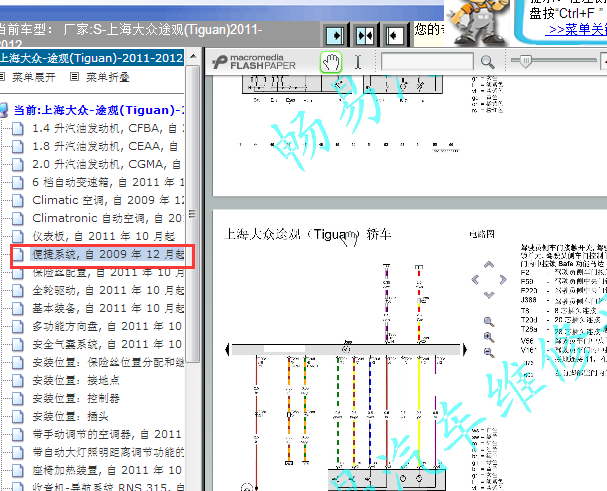This screenshot has width=607, height=491.
Task: Click page icon beside 座椅加热装置
Action: click(18, 470)
